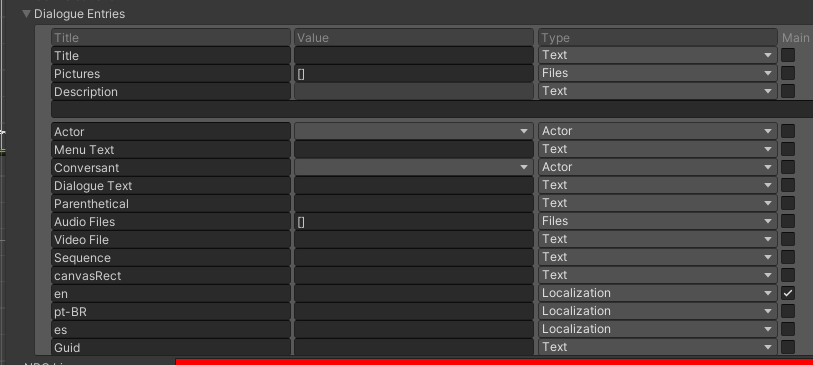The height and width of the screenshot is (365, 813).
Task: Click the Pictures value field showing []
Action: coord(414,74)
